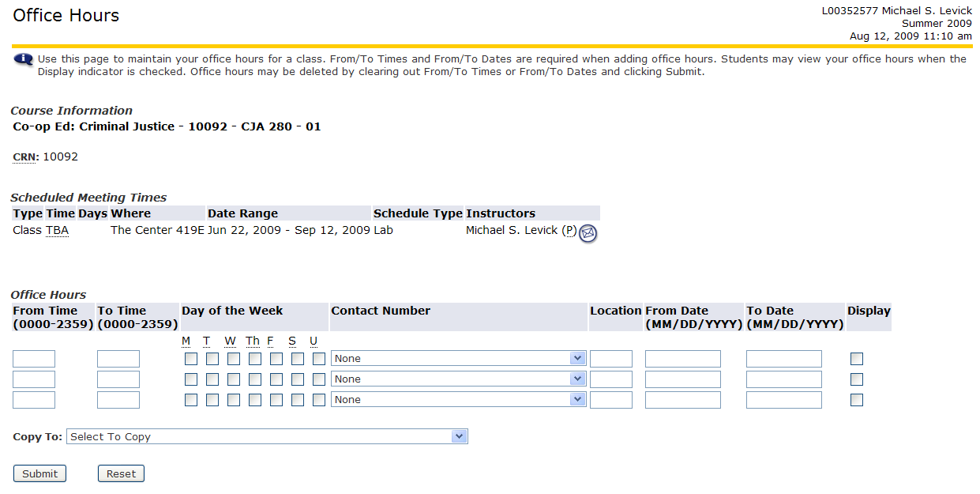Click third row To Date field

tap(784, 400)
